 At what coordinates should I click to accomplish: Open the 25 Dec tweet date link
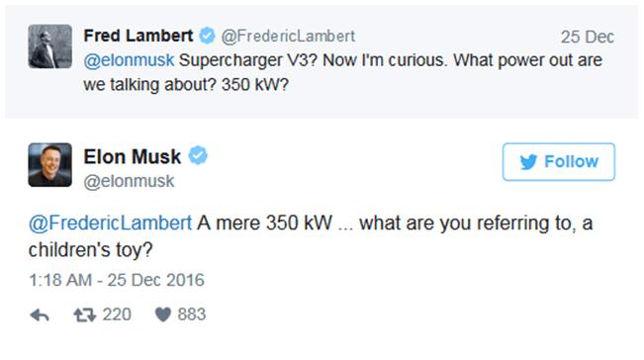588,37
